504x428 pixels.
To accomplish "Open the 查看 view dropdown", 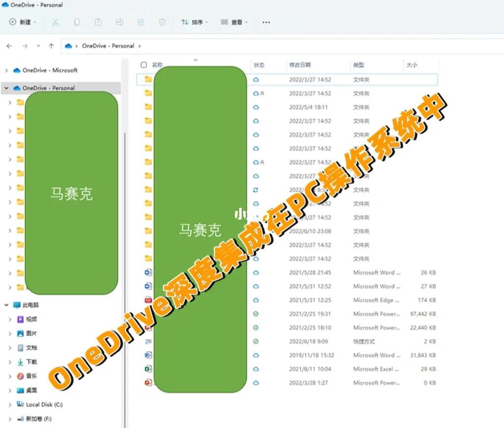I will tap(234, 22).
